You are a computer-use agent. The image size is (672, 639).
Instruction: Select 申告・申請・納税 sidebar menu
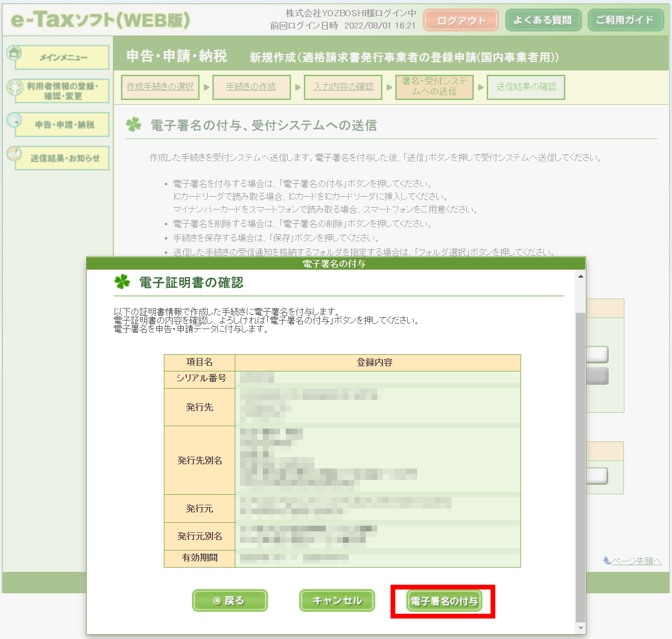point(63,124)
